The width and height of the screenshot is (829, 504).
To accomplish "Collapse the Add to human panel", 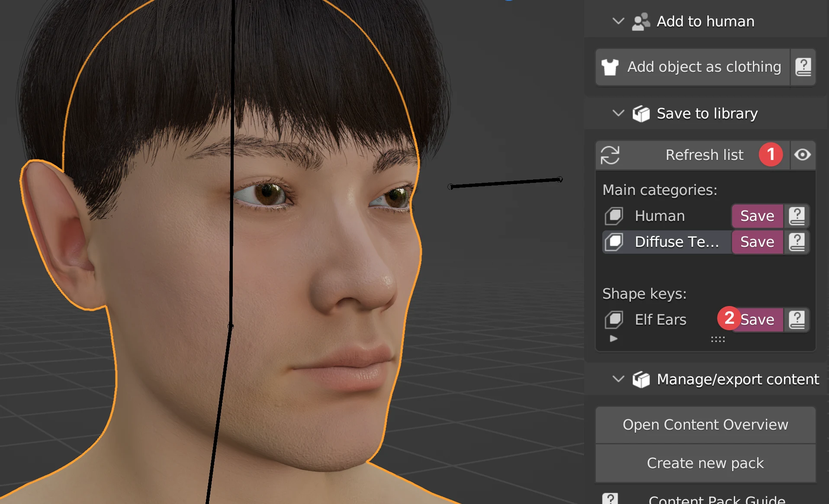I will pos(618,21).
